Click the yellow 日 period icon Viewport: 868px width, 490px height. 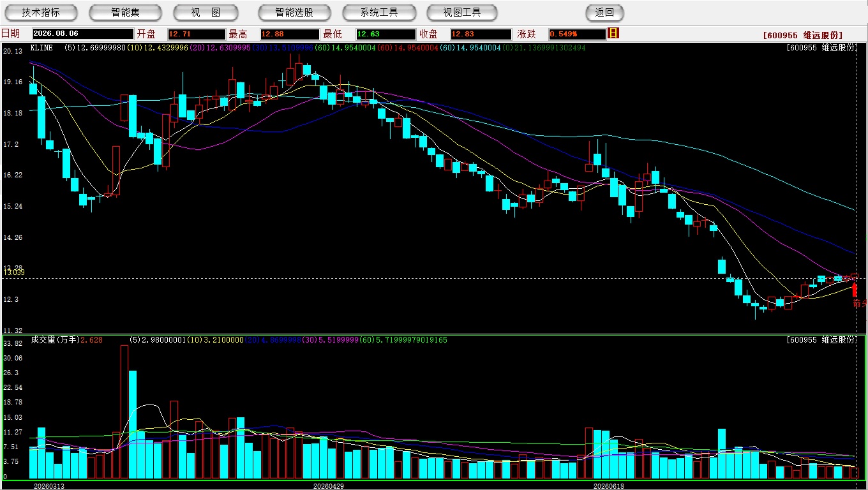point(613,33)
